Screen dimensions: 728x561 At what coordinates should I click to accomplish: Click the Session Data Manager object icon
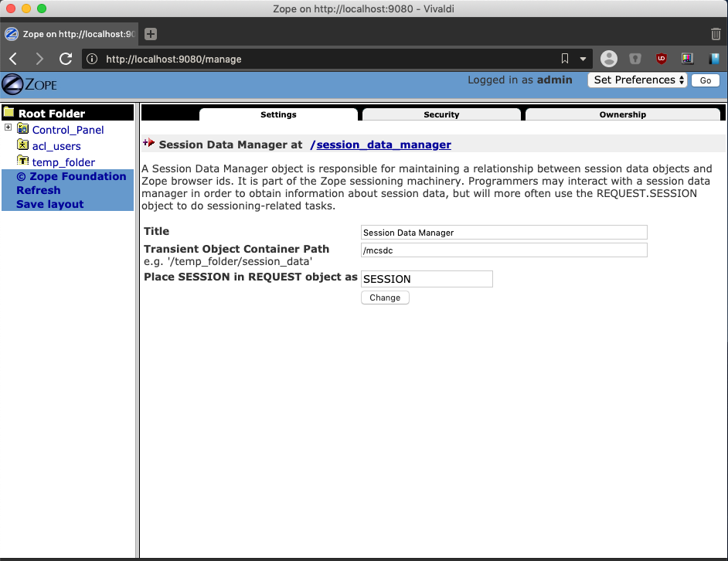pos(148,143)
